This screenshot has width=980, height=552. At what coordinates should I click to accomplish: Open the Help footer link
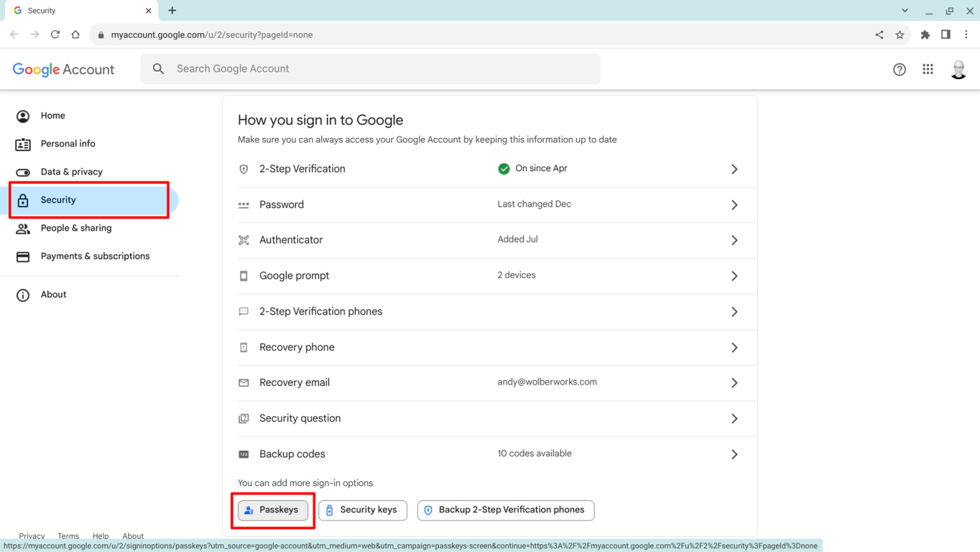tap(101, 536)
